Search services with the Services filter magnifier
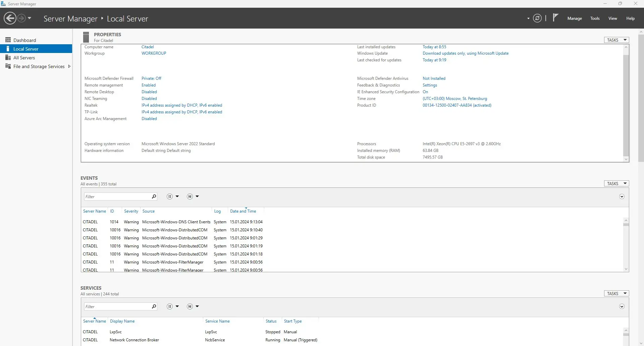Screen dimensions: 644x346 tap(154, 306)
